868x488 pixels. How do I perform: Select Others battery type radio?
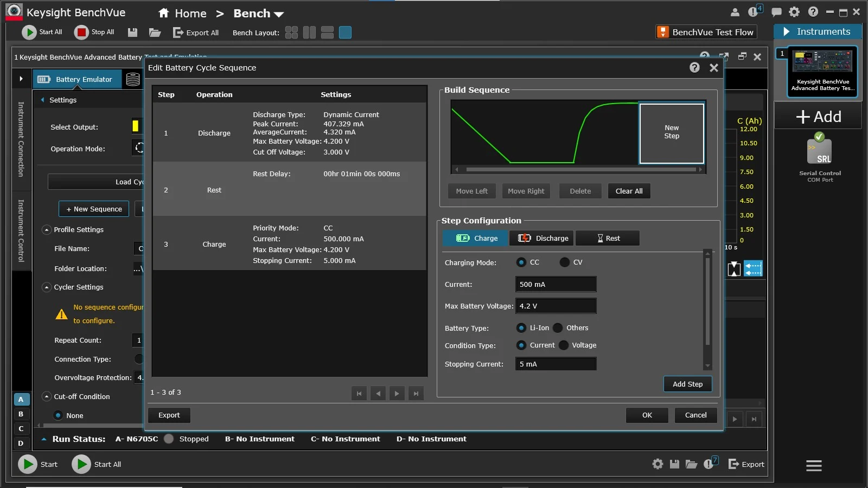pos(558,328)
